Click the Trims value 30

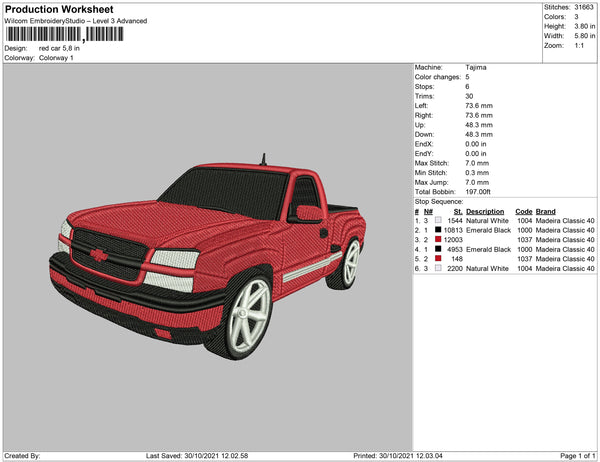[x=469, y=96]
